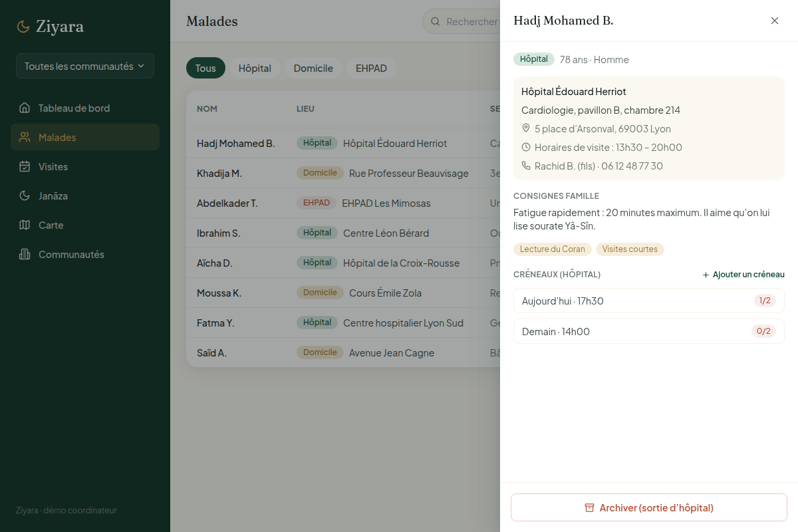Open the Abdelkader T. patient row

tap(343, 203)
